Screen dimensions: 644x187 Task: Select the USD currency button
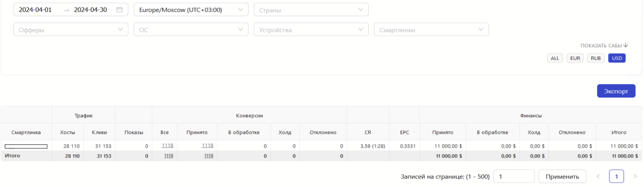coord(617,58)
